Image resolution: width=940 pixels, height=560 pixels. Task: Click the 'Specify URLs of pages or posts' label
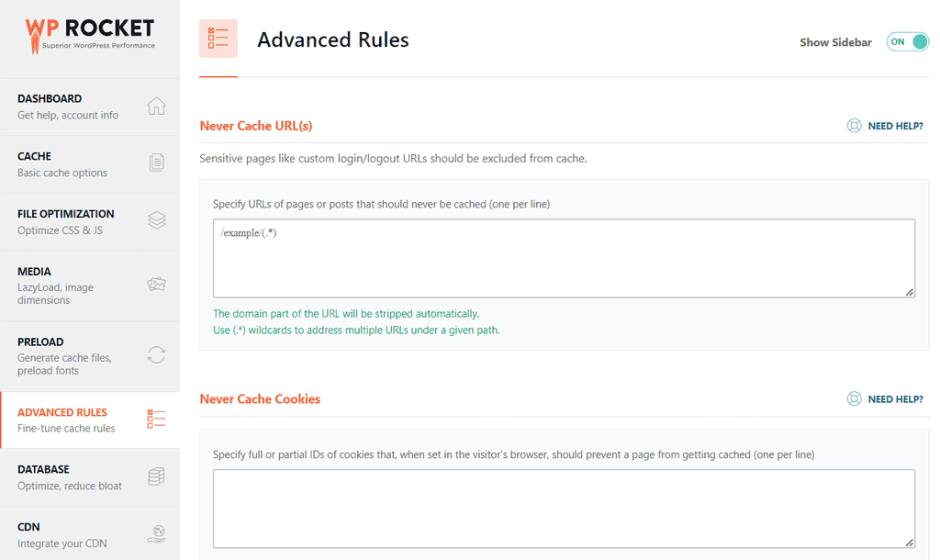(x=381, y=205)
